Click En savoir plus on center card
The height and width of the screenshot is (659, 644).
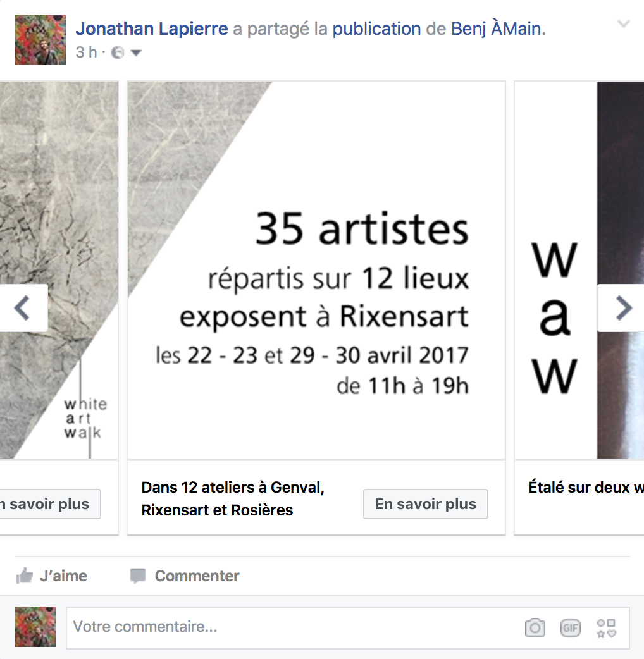pyautogui.click(x=425, y=504)
